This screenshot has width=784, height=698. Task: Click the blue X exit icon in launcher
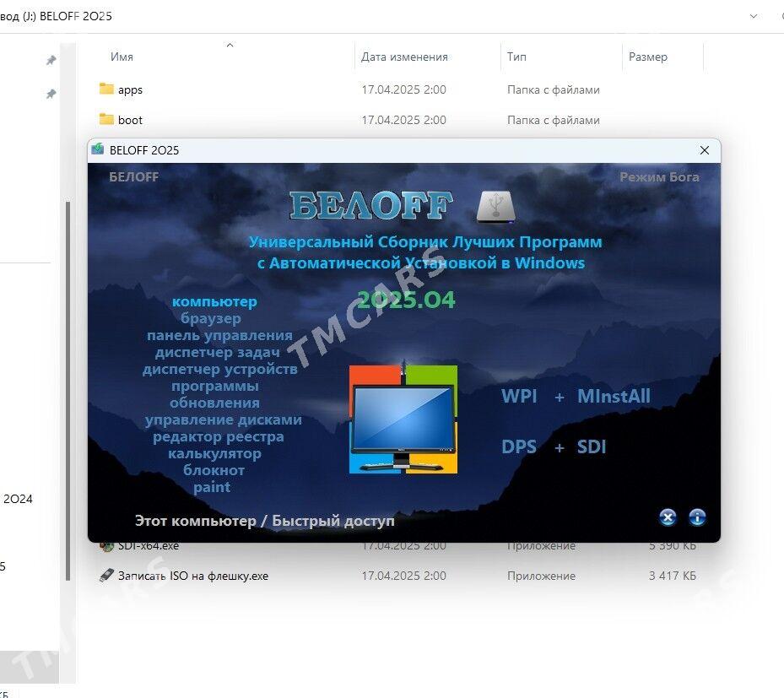pyautogui.click(x=668, y=517)
